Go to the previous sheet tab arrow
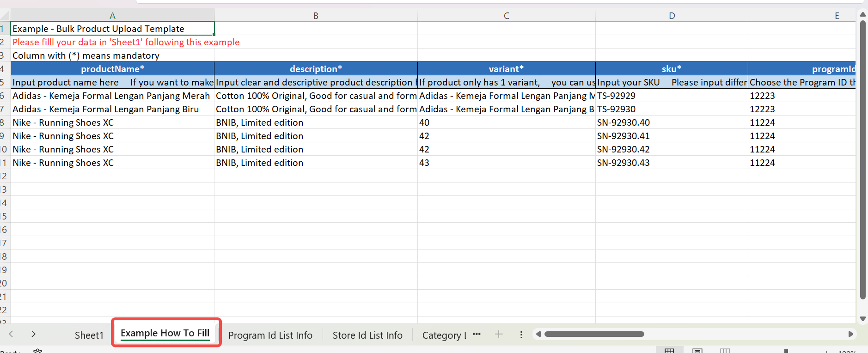Viewport: 868px width, 353px height. click(11, 334)
